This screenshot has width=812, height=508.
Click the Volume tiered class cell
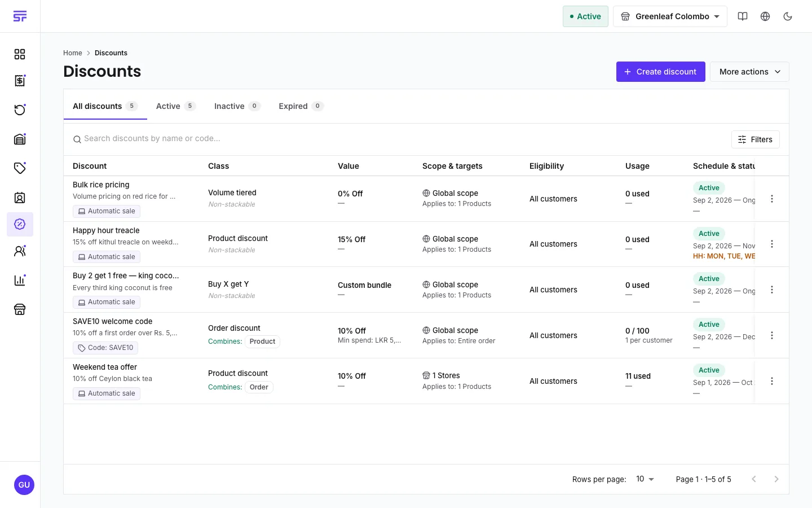point(232,192)
